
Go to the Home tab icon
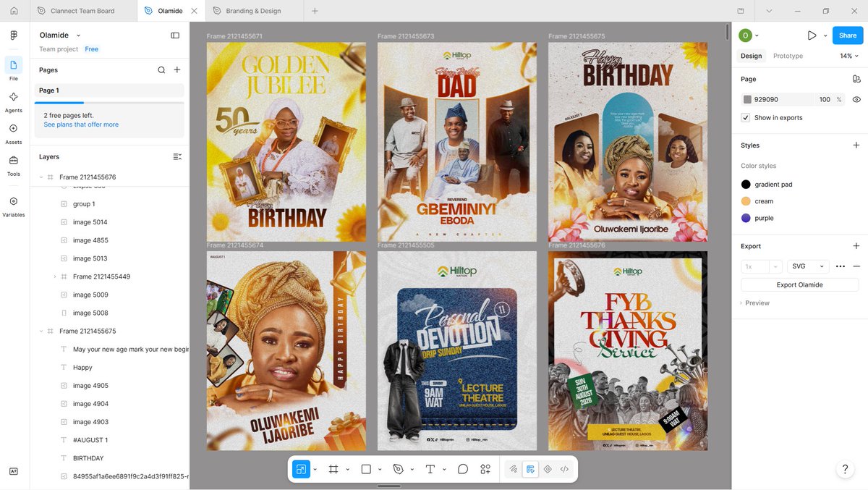(14, 11)
